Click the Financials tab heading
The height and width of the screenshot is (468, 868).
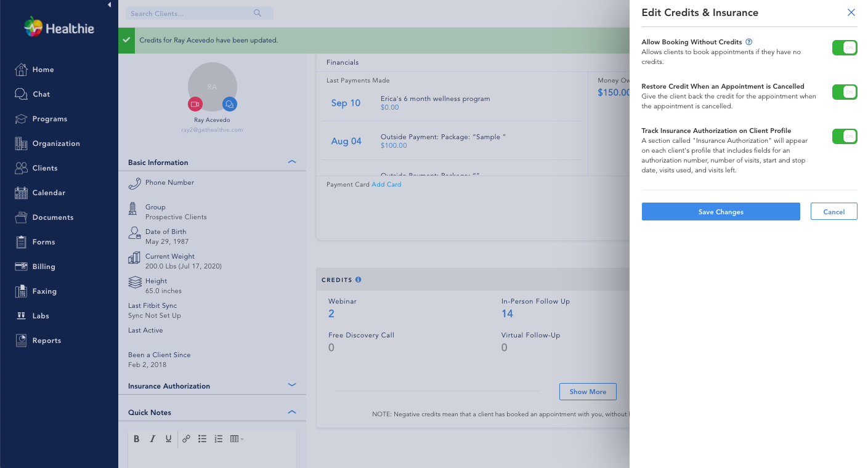pos(343,62)
